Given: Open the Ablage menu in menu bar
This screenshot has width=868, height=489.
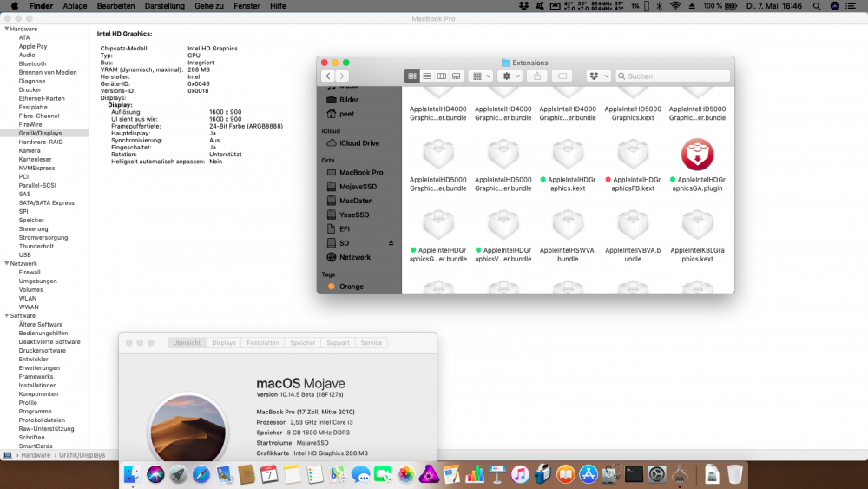Looking at the screenshot, I should coord(75,6).
